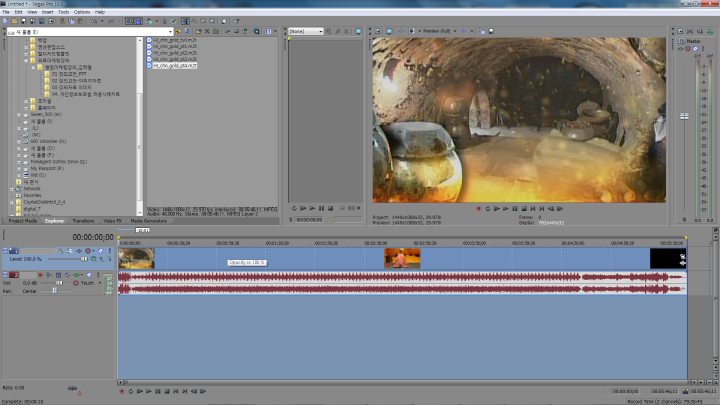Toggle Auto Ripple in main toolbar
The image size is (720, 405).
(x=149, y=21)
